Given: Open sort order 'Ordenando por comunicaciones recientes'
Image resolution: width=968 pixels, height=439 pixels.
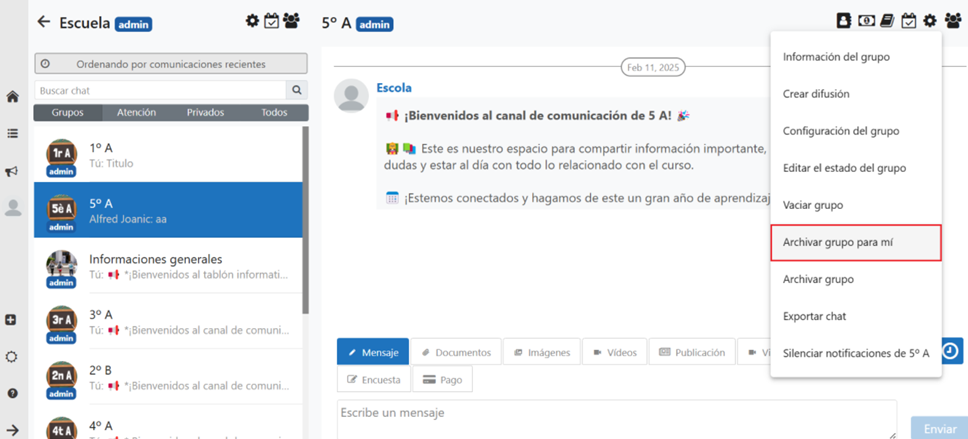Looking at the screenshot, I should tap(171, 64).
